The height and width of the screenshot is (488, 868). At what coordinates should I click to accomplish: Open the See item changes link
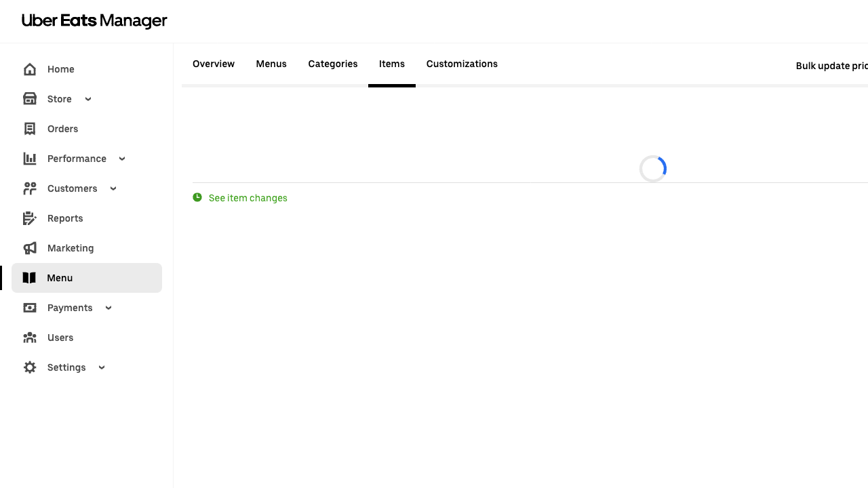248,198
